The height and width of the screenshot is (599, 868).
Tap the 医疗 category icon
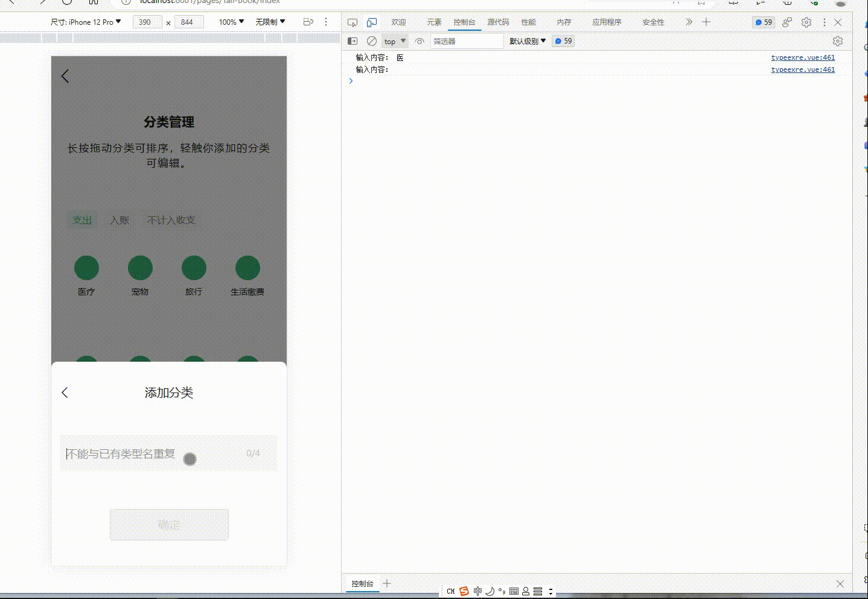coord(86,267)
